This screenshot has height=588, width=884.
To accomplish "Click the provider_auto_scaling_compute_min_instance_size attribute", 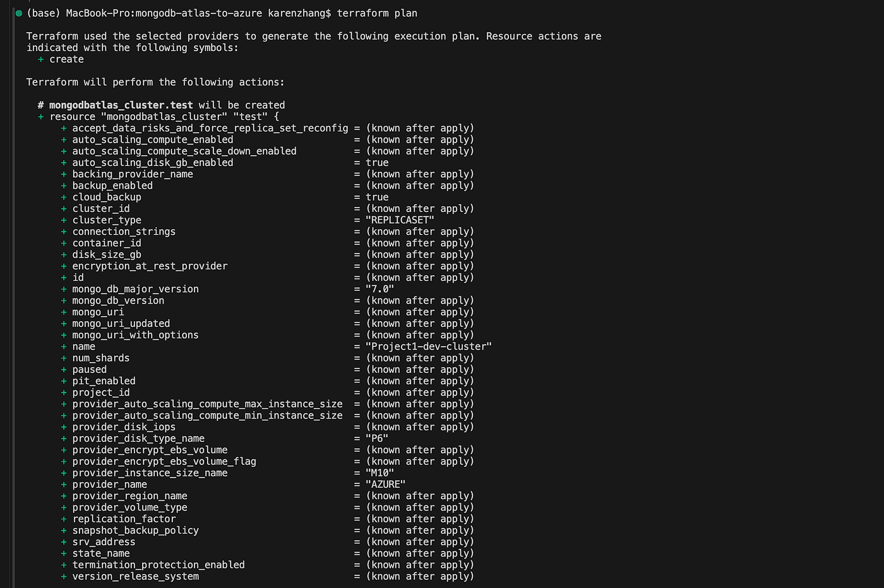I will tap(208, 416).
